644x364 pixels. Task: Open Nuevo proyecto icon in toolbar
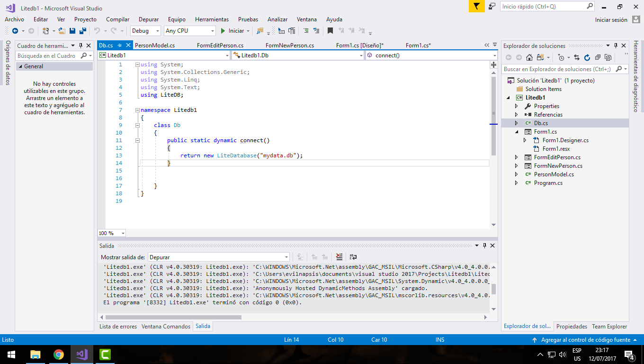pos(45,31)
